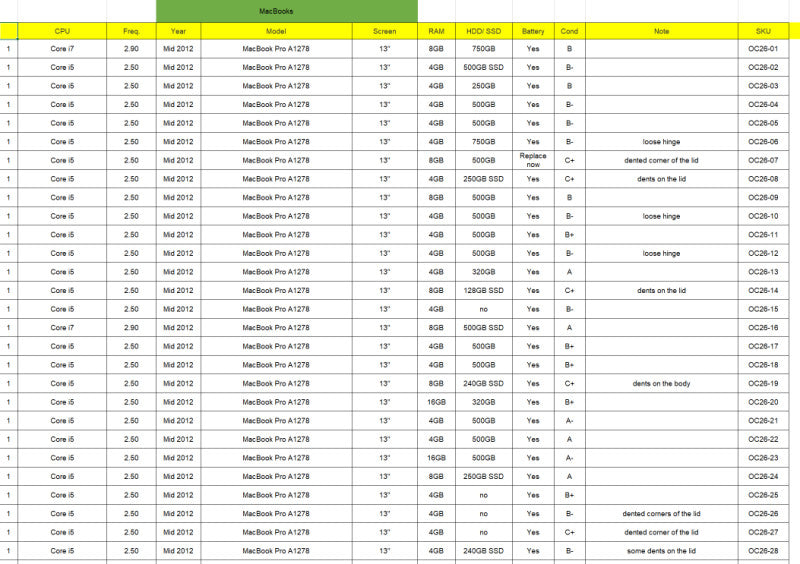
Task: Select the dented corners of the lid note
Action: [661, 513]
